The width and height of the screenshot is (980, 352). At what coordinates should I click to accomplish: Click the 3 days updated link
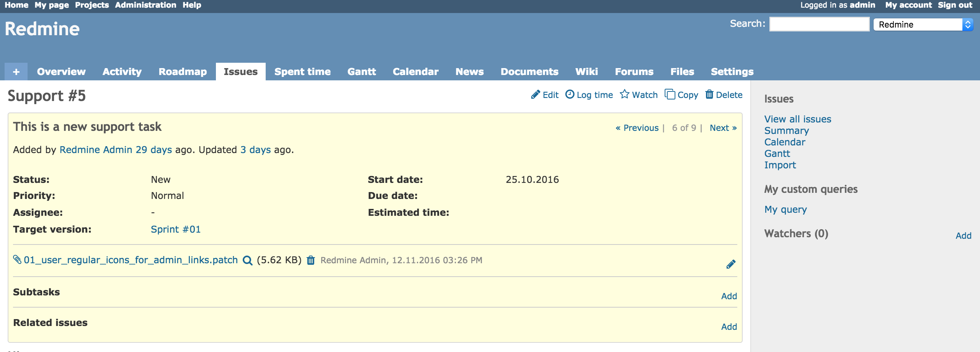click(x=255, y=150)
